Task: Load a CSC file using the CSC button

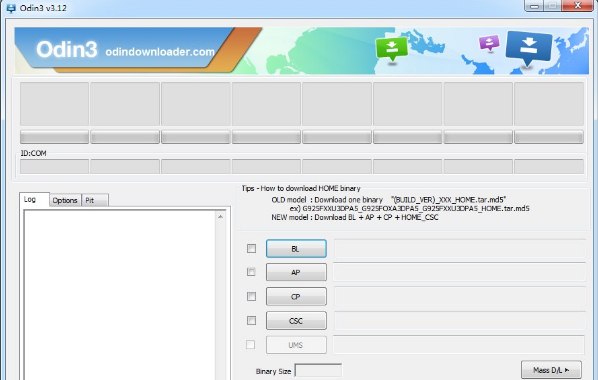Action: tap(296, 321)
